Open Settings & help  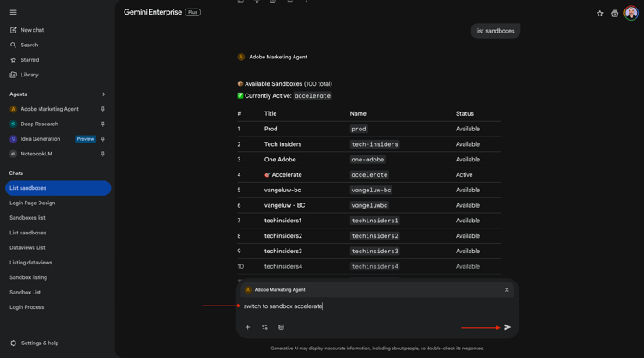[34, 343]
